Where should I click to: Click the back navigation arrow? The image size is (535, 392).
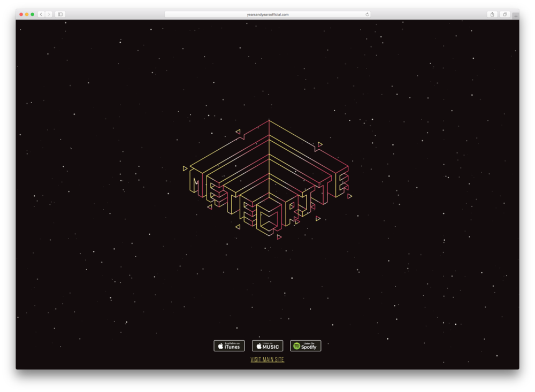[42, 14]
